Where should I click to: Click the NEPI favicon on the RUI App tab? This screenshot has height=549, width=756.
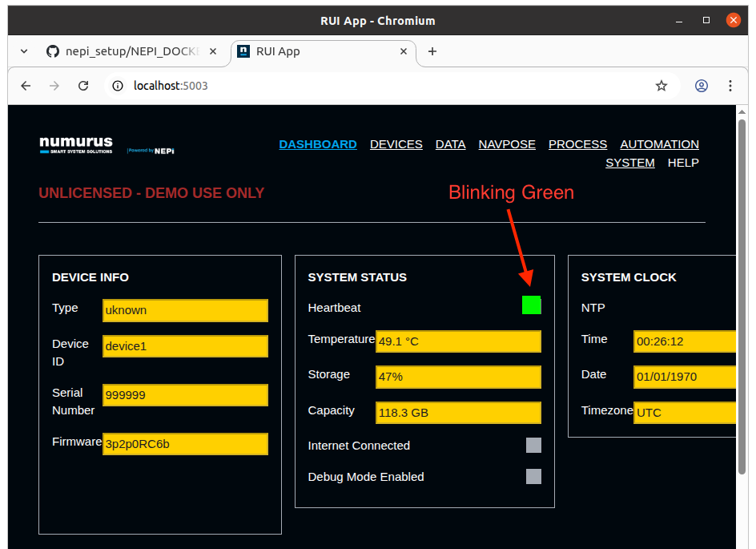243,50
